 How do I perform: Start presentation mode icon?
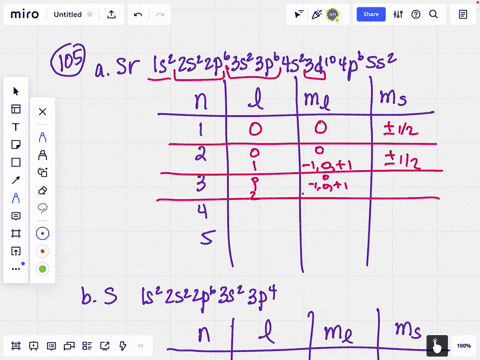pyautogui.click(x=34, y=346)
